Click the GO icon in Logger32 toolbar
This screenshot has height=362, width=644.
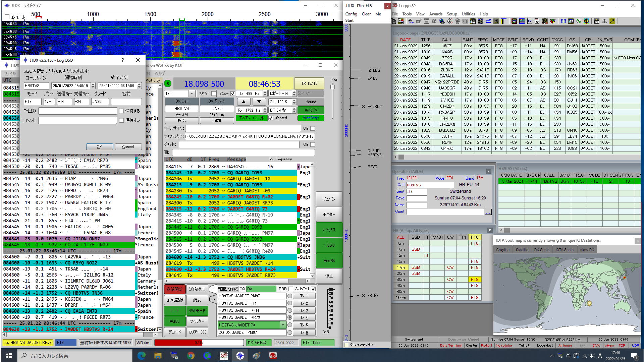point(586,21)
